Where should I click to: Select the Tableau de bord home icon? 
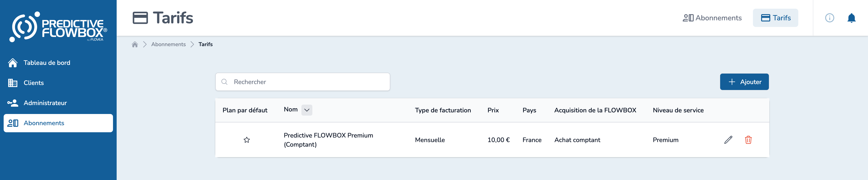coord(13,63)
